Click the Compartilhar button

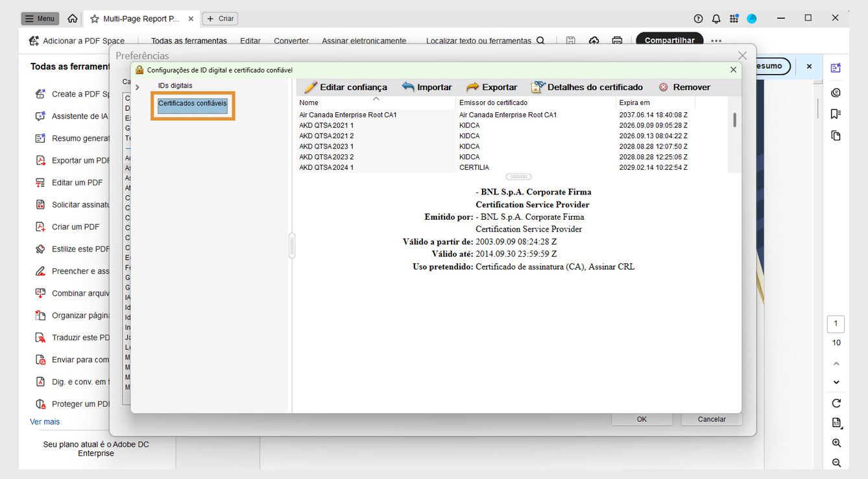point(669,41)
